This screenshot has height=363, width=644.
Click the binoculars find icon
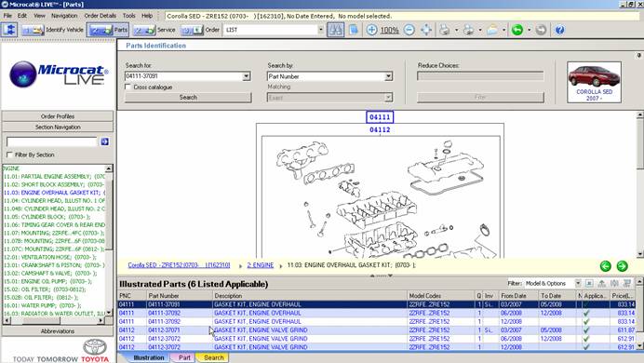point(336,30)
